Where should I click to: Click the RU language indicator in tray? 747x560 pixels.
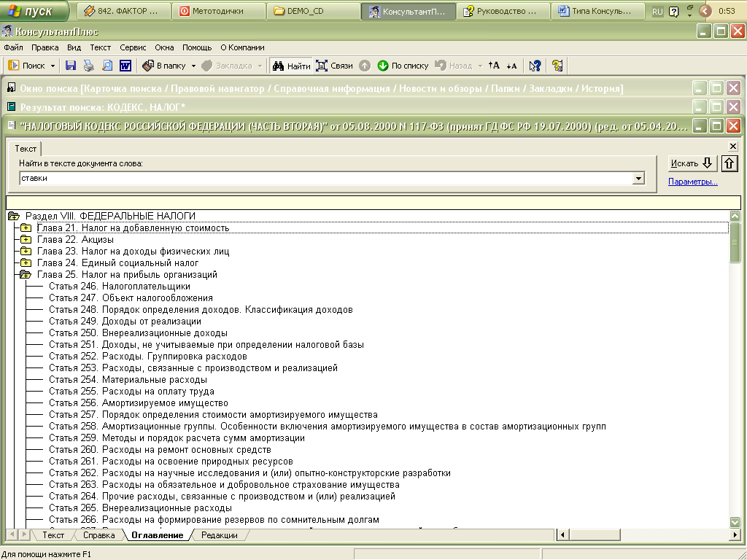(657, 12)
